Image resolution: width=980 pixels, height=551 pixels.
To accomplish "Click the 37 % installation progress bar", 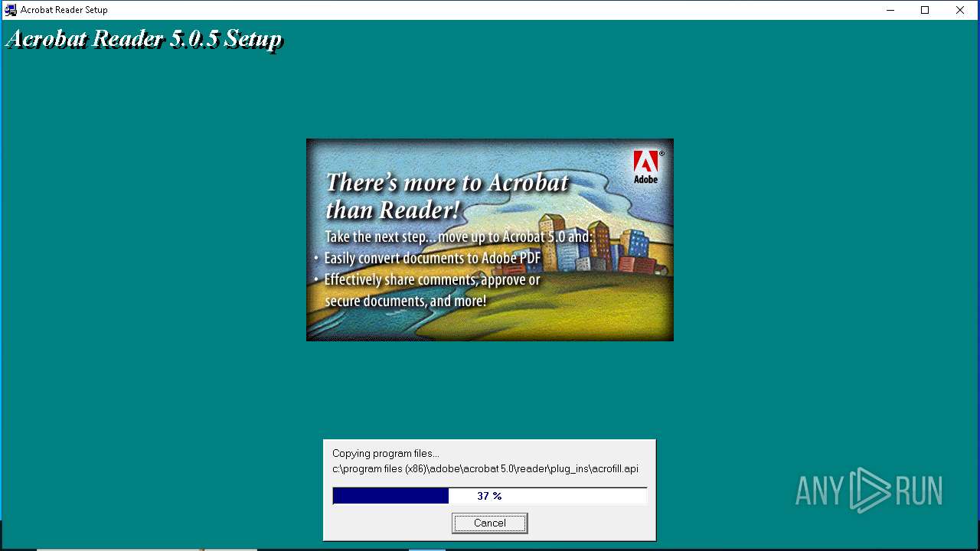I will tap(490, 496).
